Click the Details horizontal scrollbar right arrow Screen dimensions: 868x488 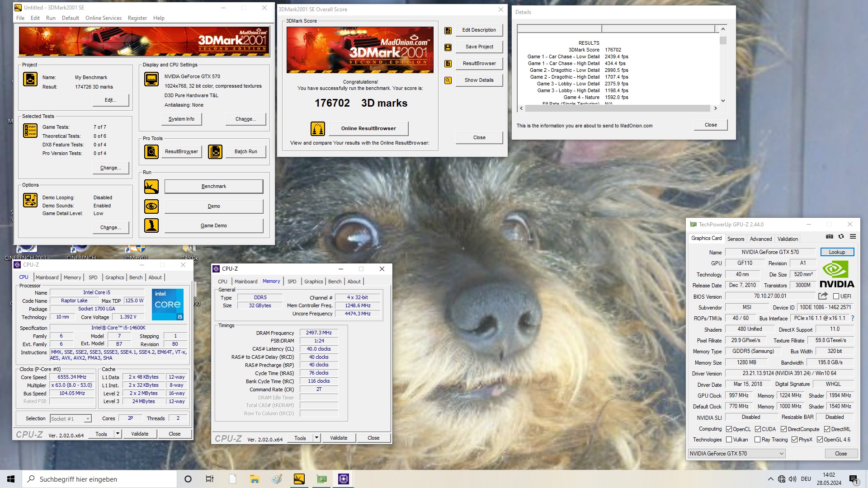(715, 108)
